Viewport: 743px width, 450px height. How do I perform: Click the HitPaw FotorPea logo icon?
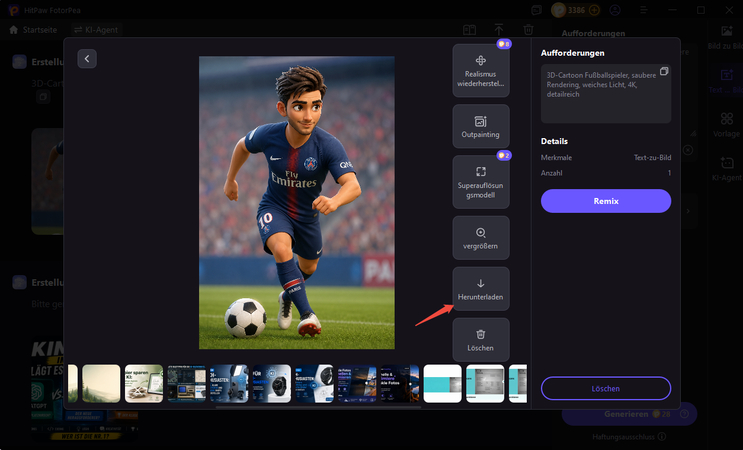[14, 10]
